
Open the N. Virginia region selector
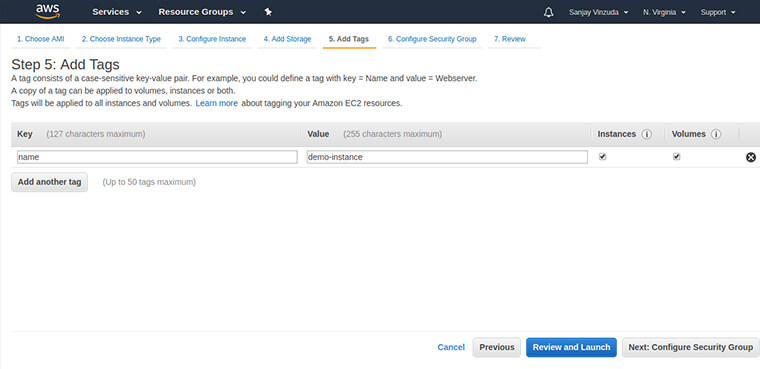[664, 13]
